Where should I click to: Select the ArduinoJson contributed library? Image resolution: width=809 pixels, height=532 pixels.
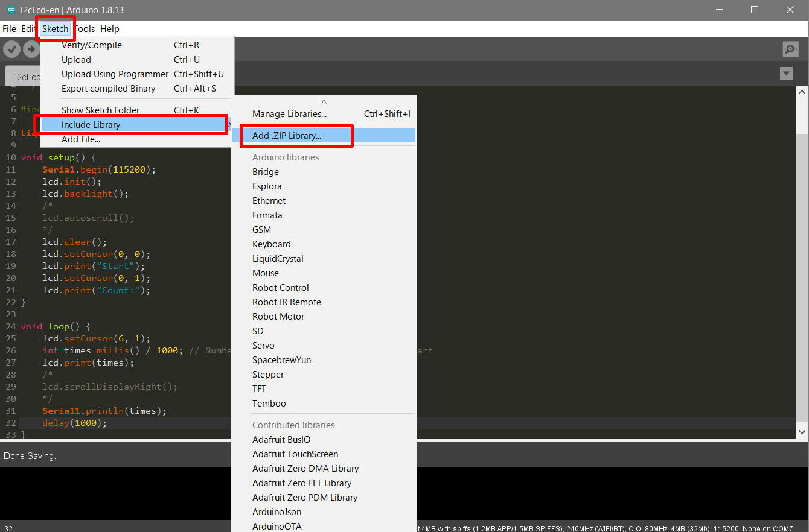(278, 511)
